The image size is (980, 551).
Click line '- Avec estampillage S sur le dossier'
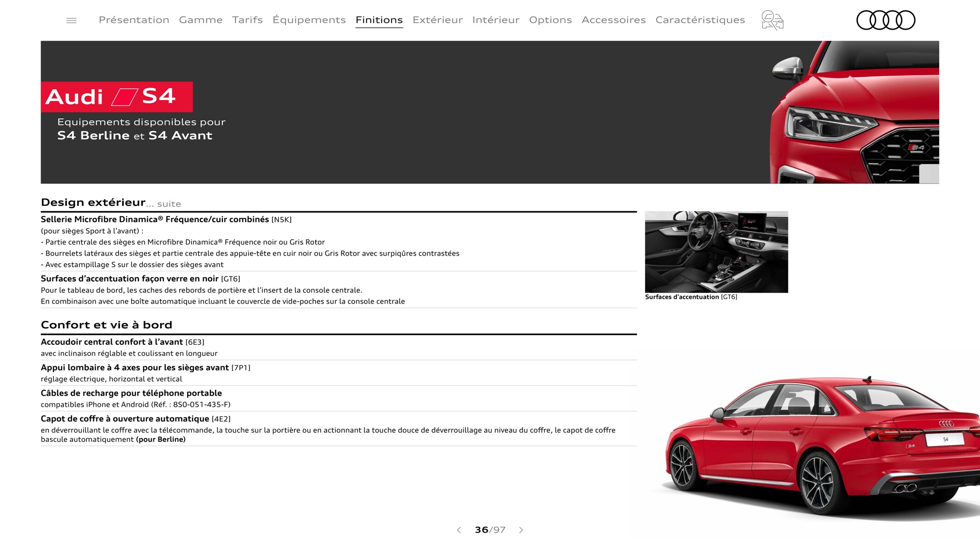click(132, 265)
